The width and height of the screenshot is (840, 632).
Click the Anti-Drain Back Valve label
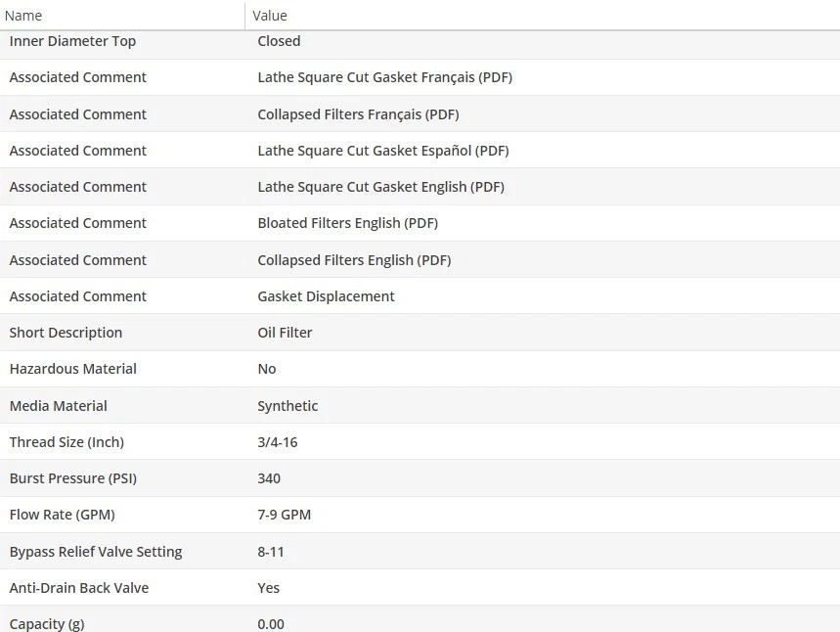(78, 588)
